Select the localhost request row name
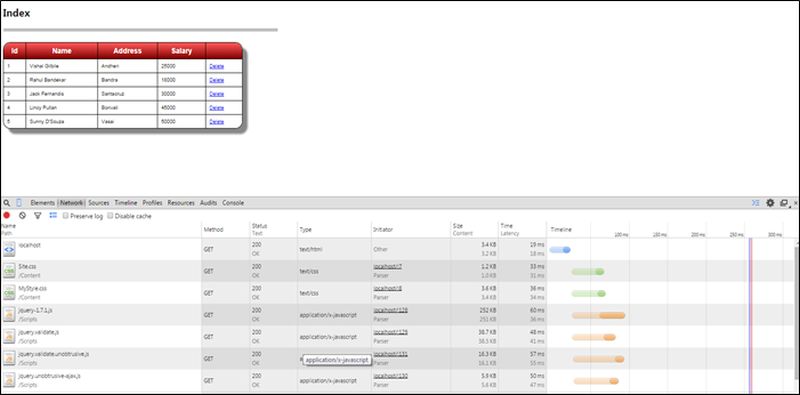 [x=29, y=245]
